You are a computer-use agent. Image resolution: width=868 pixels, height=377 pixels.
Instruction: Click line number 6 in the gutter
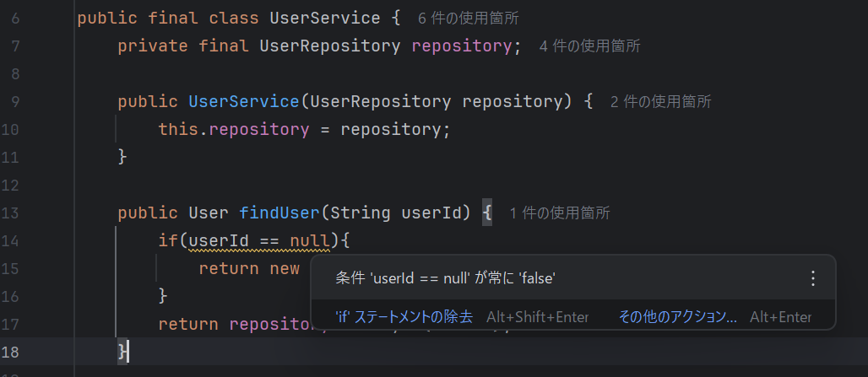[x=15, y=19]
